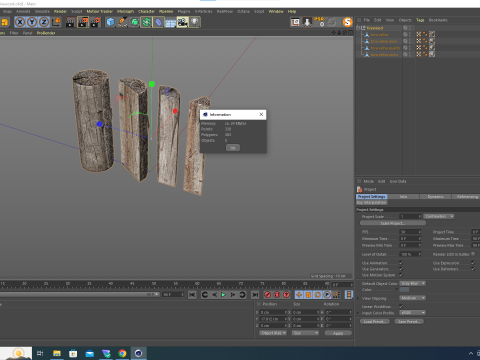Click Render to Picture Viewer icon

coord(83,22)
